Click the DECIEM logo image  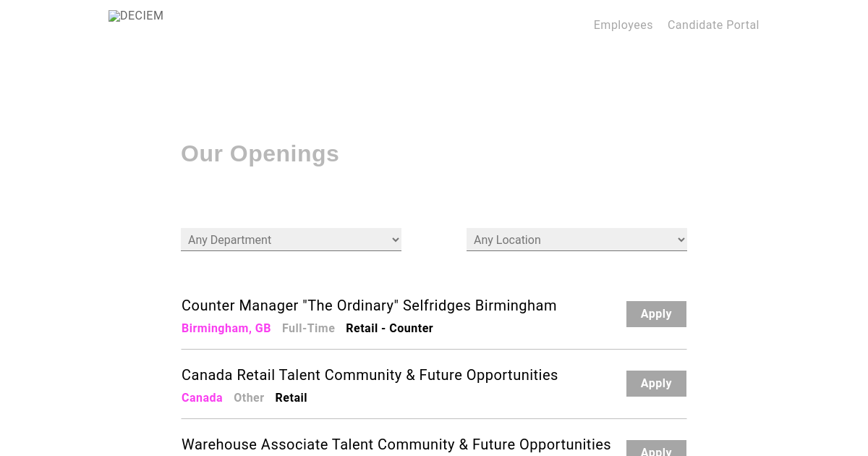tap(136, 16)
